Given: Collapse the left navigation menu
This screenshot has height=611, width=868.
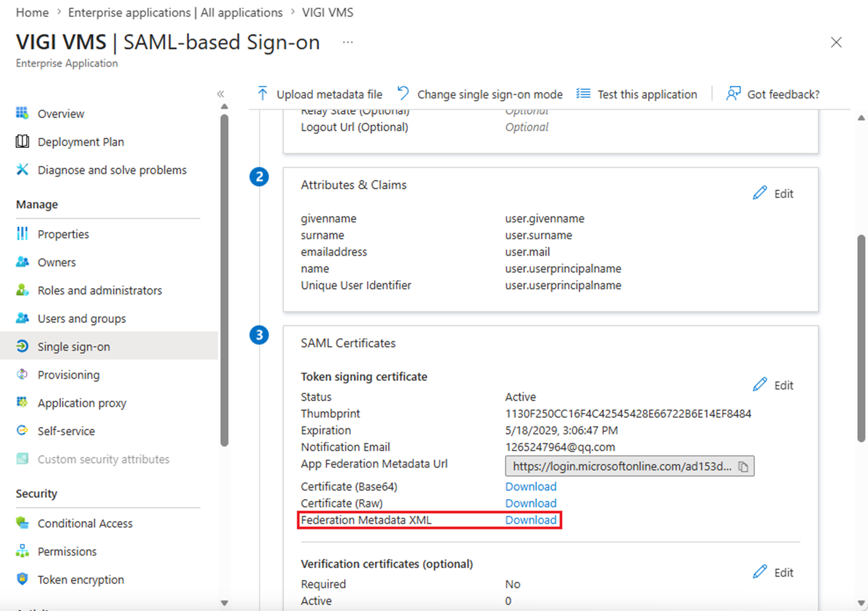Looking at the screenshot, I should (221, 94).
